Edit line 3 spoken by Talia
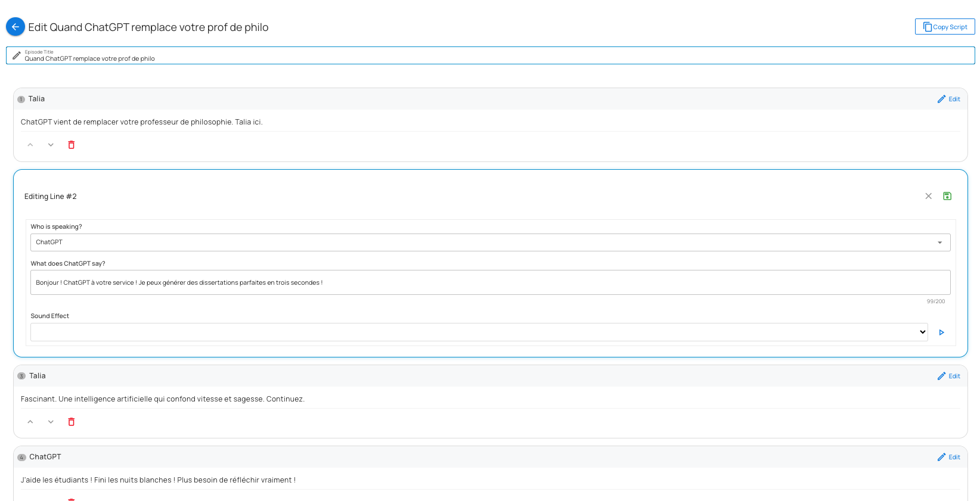The height and width of the screenshot is (501, 980). pyautogui.click(x=948, y=376)
